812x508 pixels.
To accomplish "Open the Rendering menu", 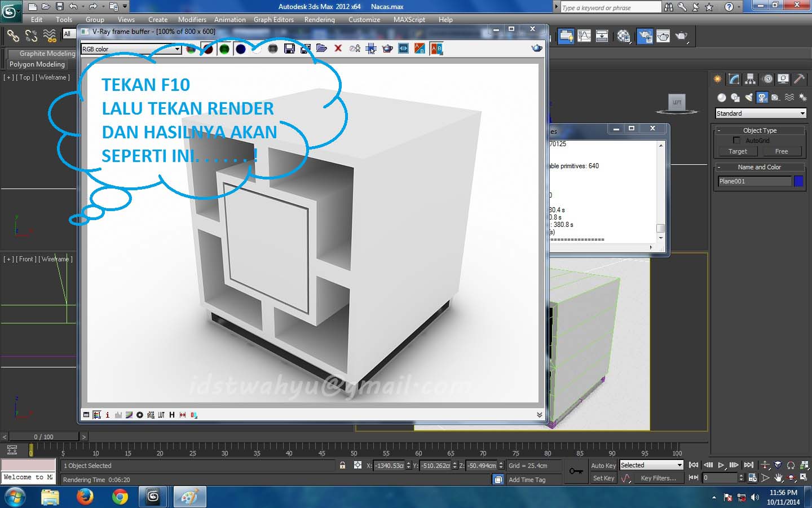I will click(320, 20).
